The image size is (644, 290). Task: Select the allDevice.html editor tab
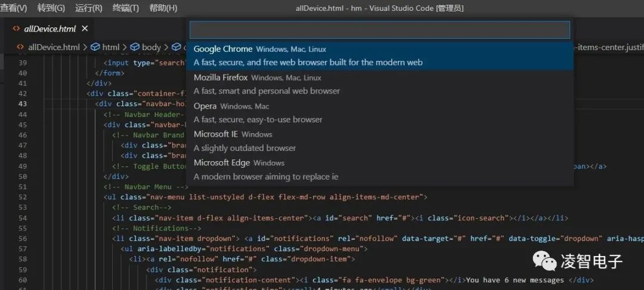coord(49,29)
